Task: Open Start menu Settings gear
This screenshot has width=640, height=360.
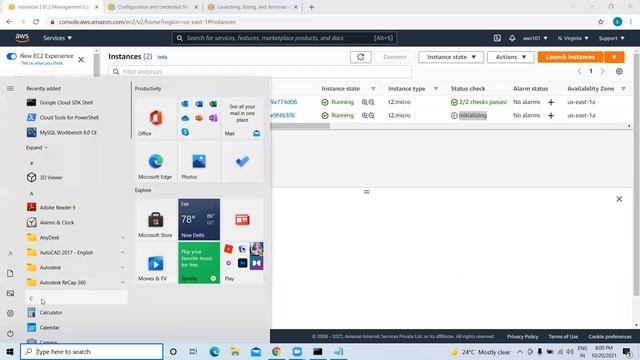Action: [10, 313]
